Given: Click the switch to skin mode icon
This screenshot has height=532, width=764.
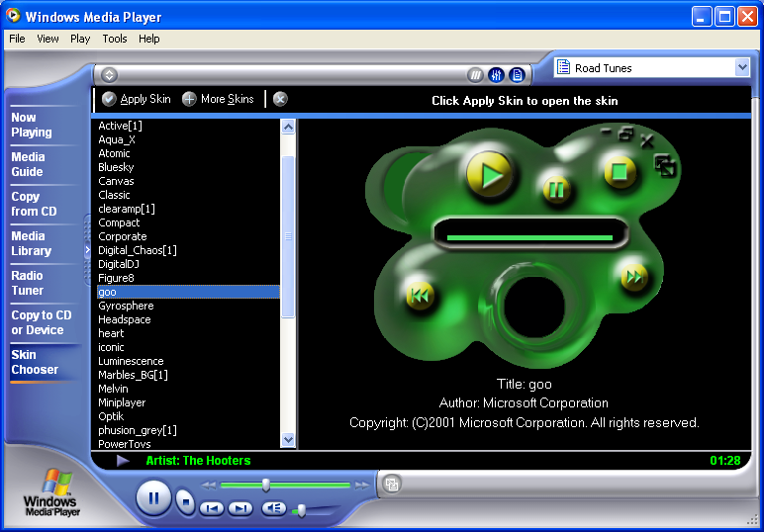Looking at the screenshot, I should [392, 484].
